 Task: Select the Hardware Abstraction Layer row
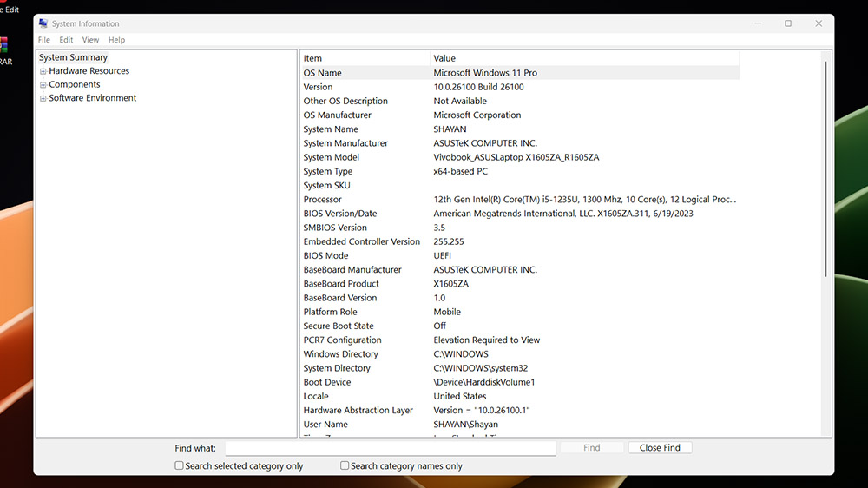tap(520, 411)
